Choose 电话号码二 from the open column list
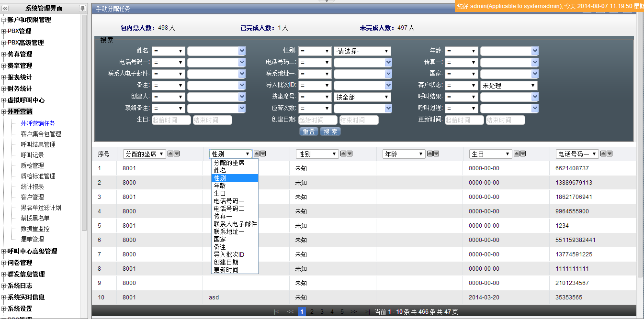The height and width of the screenshot is (319, 644). (x=229, y=209)
